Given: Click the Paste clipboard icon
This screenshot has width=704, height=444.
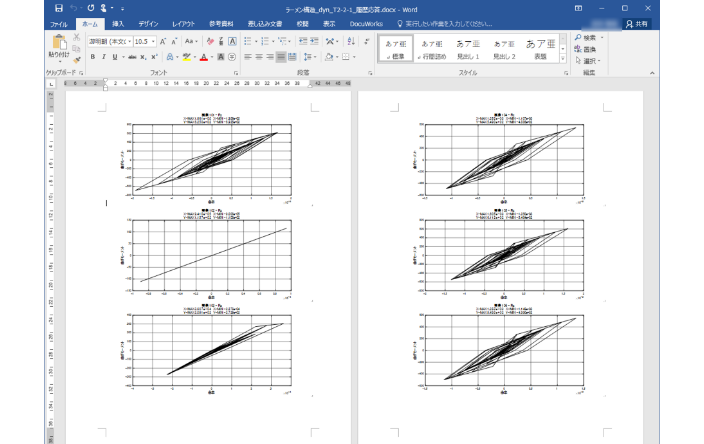Looking at the screenshot, I should 58,43.
